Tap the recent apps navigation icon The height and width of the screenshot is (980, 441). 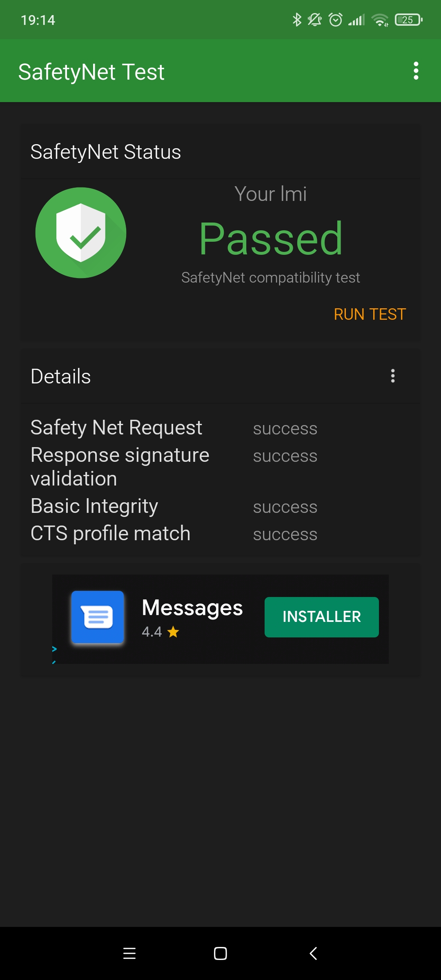point(129,953)
